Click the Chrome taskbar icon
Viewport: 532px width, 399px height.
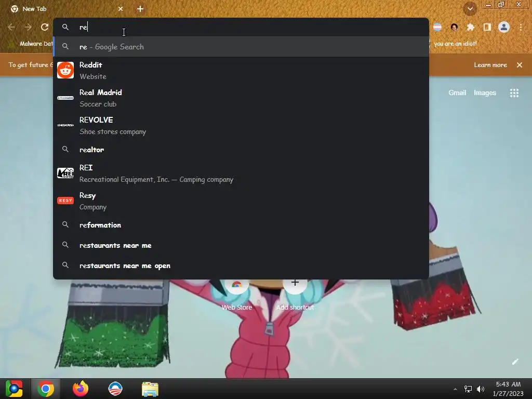(x=46, y=389)
